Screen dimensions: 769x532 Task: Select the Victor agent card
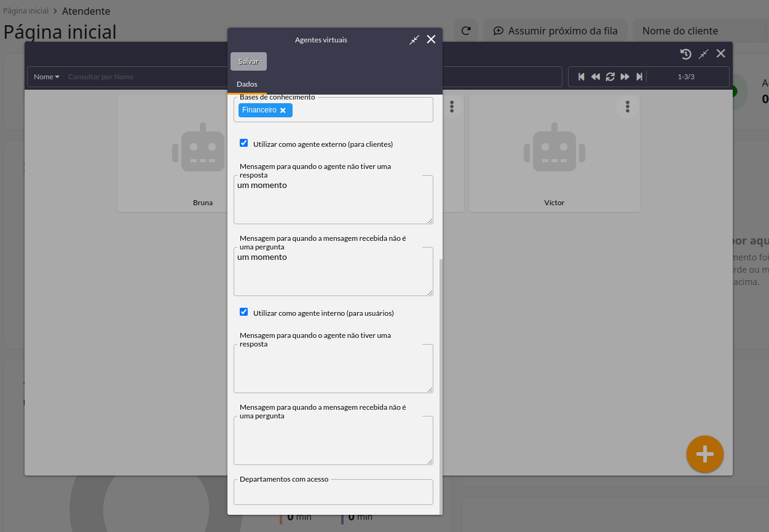(x=554, y=154)
